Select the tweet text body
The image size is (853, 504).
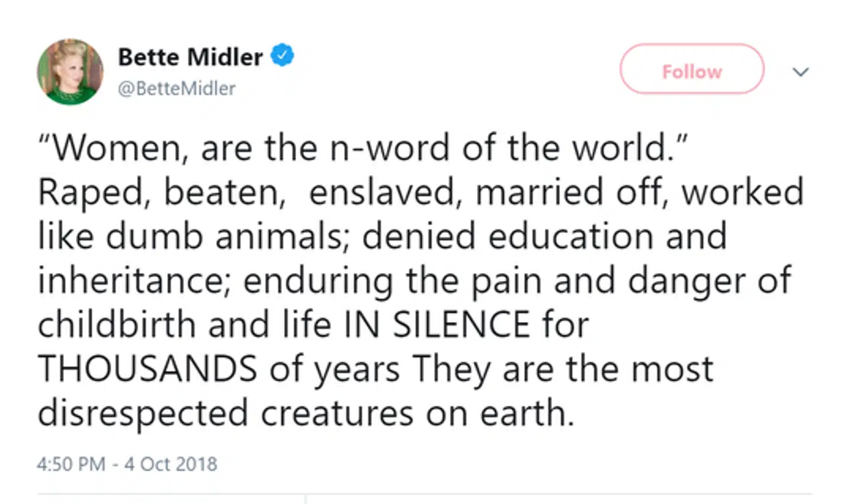[415, 278]
